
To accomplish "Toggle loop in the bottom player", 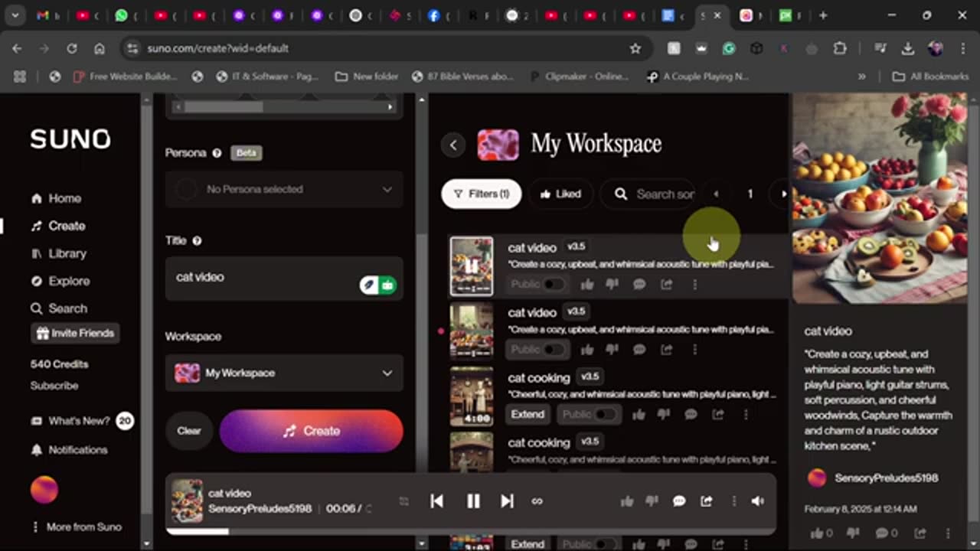I will (x=537, y=501).
